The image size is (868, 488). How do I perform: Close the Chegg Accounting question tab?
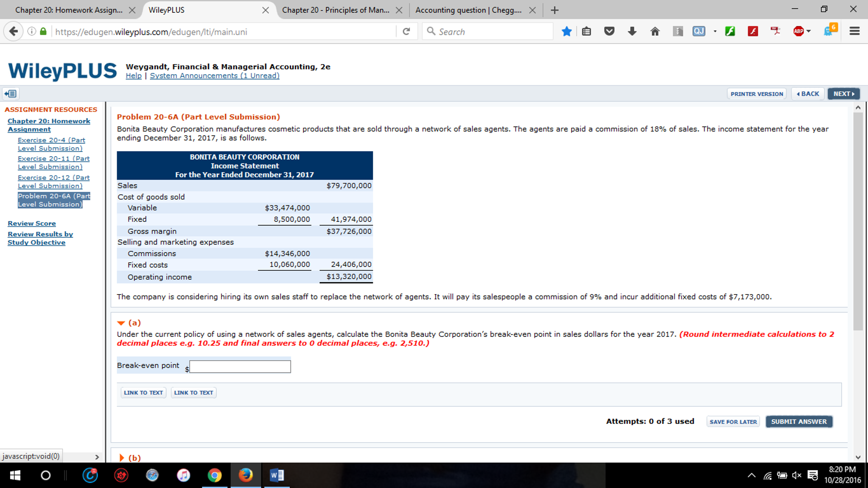pos(532,10)
